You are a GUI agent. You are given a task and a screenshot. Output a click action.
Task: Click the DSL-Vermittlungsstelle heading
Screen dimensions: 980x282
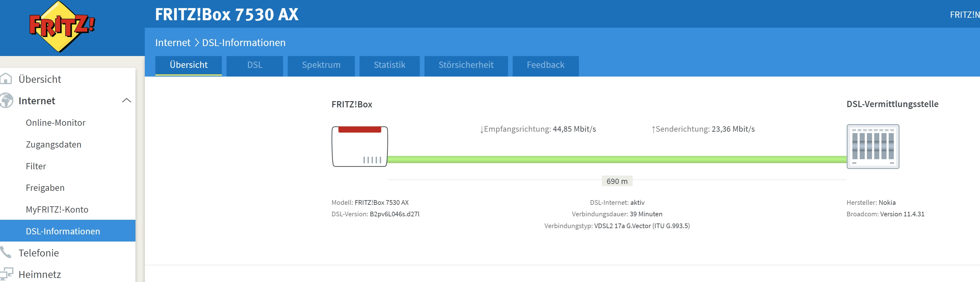[x=892, y=104]
